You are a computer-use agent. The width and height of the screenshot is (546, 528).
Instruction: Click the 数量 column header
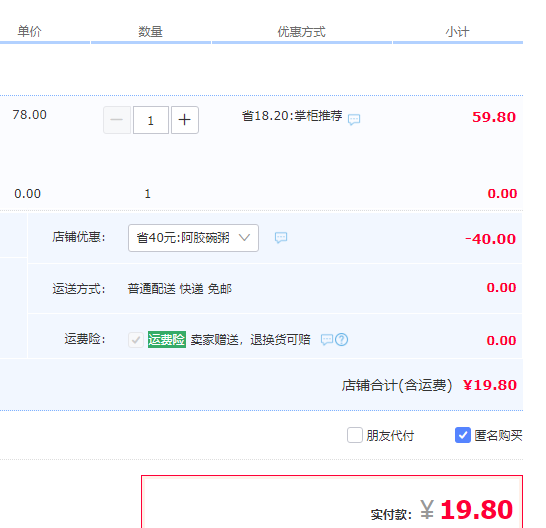click(150, 32)
